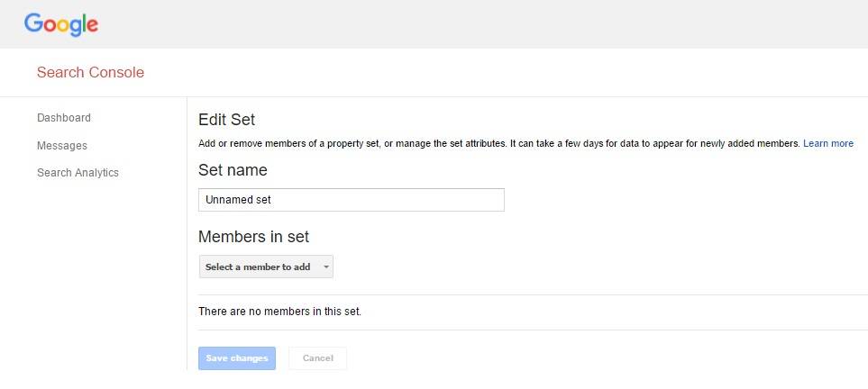Go to Dashboard in the sidebar

(x=64, y=118)
